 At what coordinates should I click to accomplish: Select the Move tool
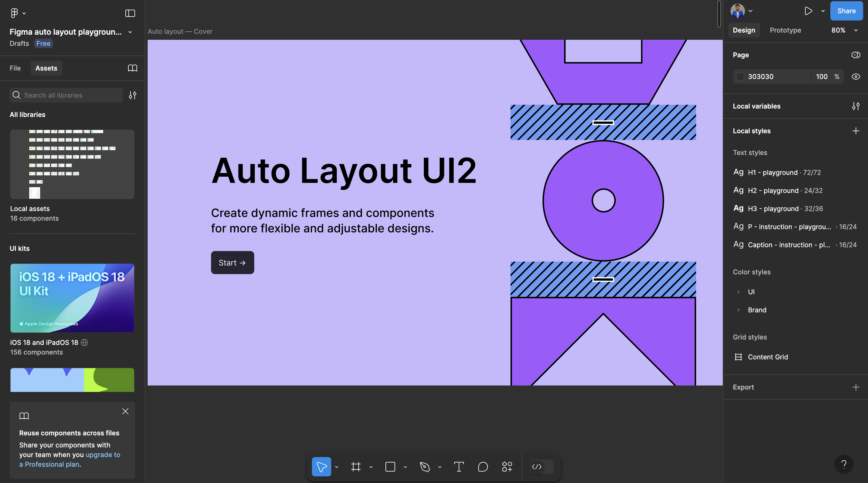tap(321, 467)
